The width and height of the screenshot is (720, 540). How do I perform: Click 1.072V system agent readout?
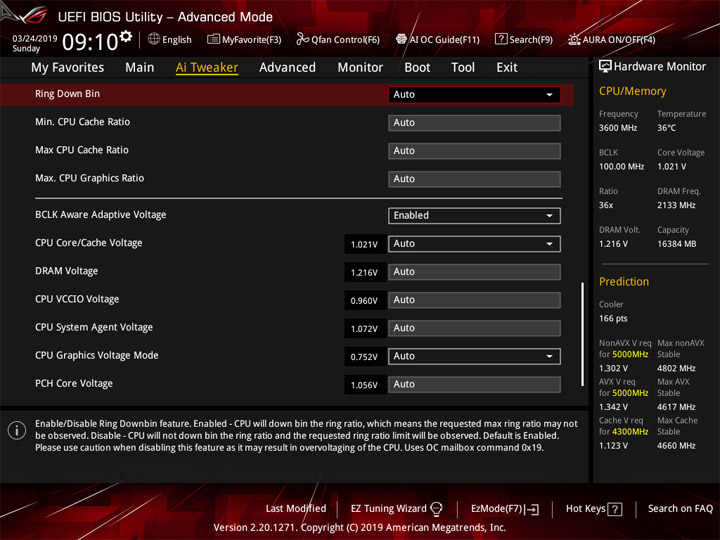tap(364, 329)
